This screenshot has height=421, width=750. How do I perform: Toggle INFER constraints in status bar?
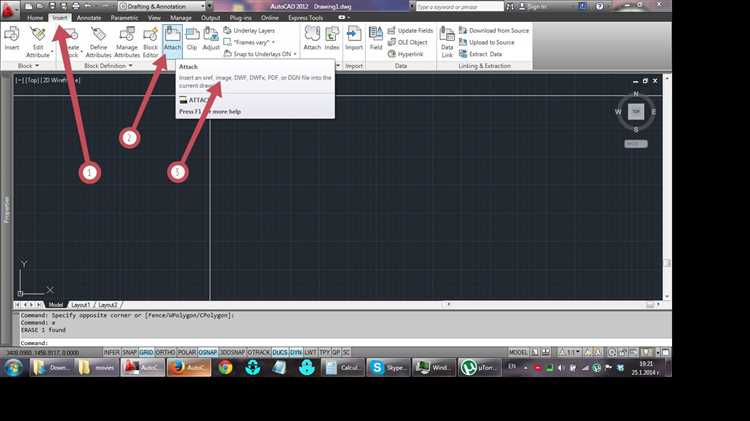[x=111, y=353]
